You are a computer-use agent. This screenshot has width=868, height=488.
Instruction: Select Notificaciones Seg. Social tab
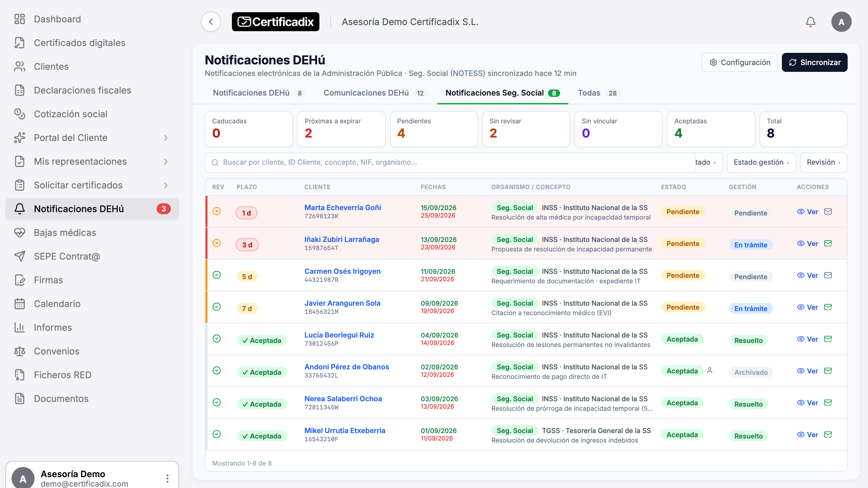tap(503, 93)
